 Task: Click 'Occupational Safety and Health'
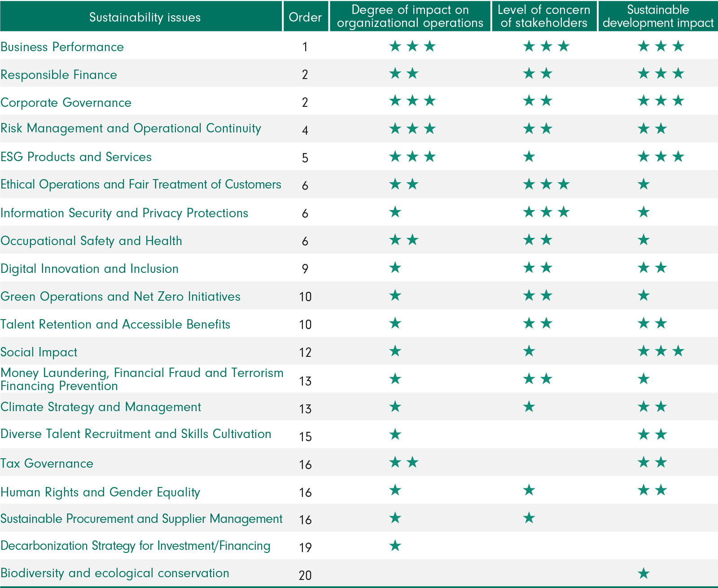point(92,241)
